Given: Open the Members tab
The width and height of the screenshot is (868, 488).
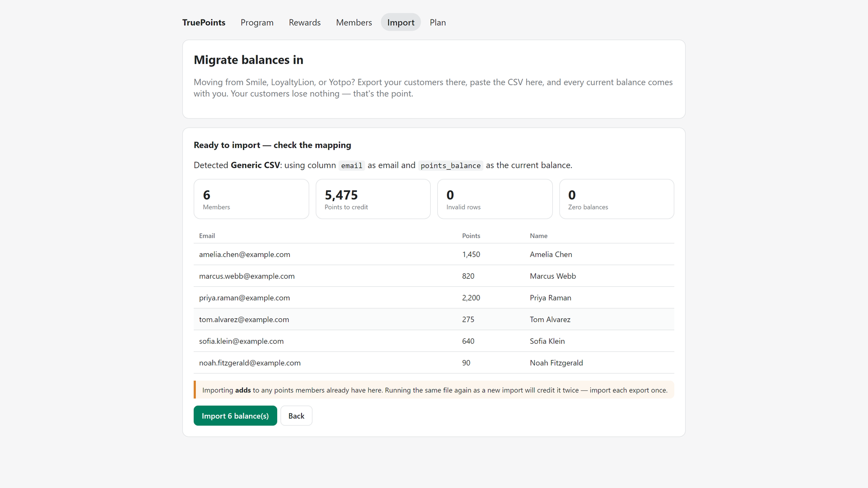Looking at the screenshot, I should pyautogui.click(x=354, y=22).
